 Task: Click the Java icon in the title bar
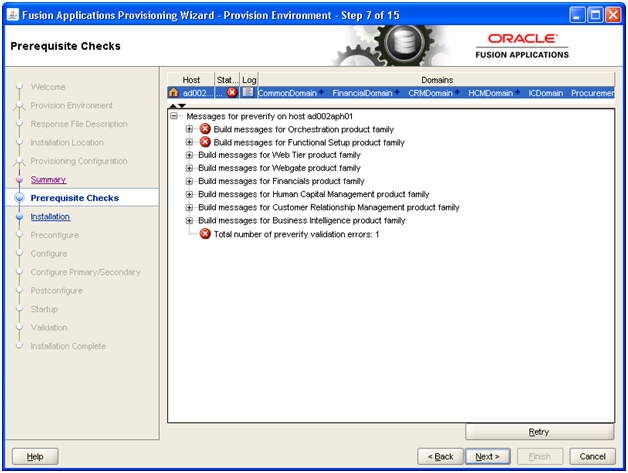click(13, 15)
